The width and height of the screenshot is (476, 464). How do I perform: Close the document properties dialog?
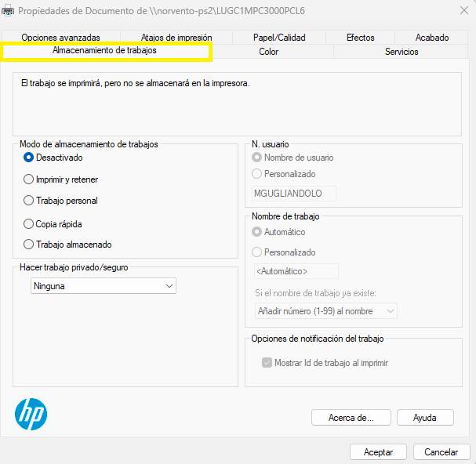[x=464, y=11]
